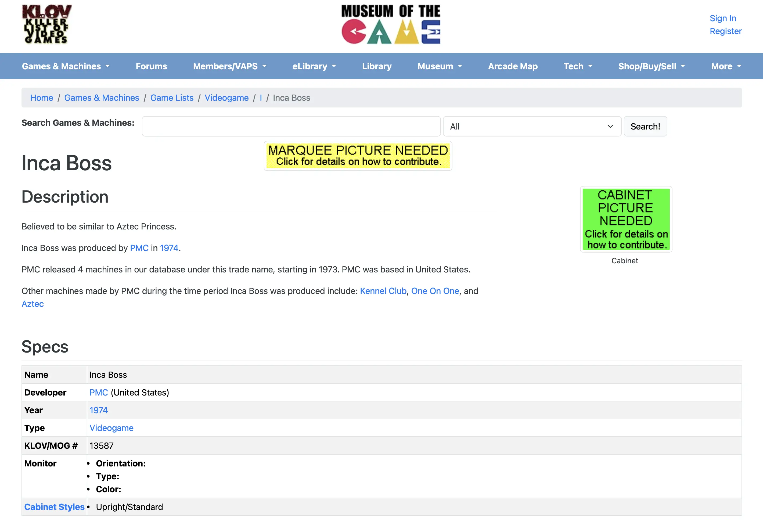The width and height of the screenshot is (763, 532).
Task: Click the Sign In link
Action: 722,18
